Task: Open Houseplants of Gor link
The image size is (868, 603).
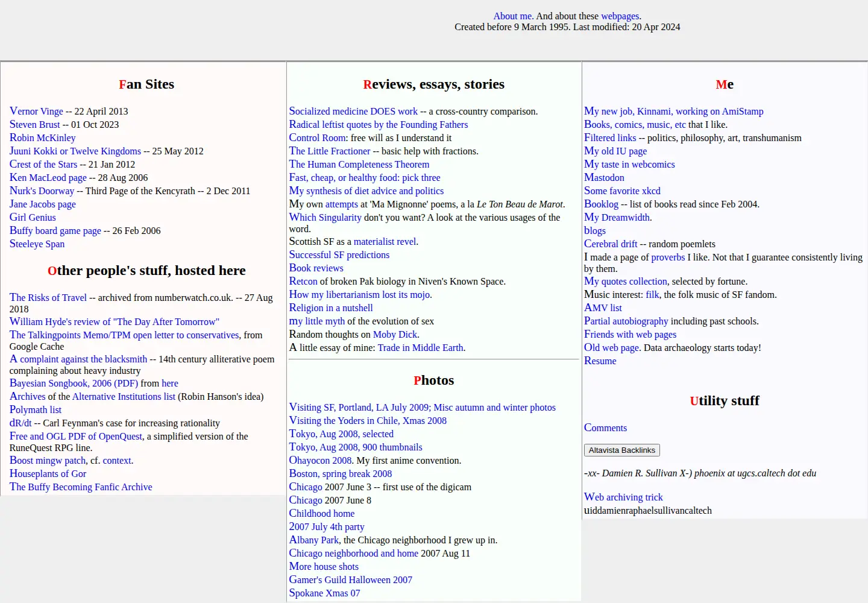Action: tap(48, 473)
